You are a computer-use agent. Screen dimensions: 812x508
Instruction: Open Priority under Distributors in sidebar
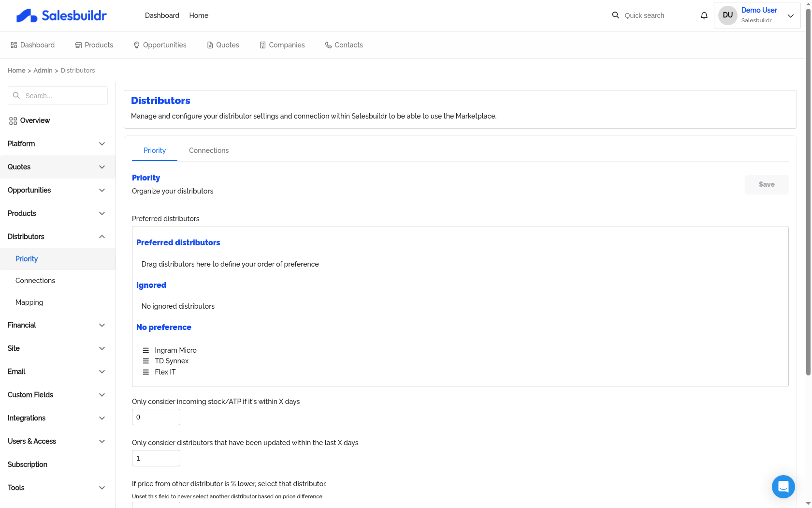point(58,259)
